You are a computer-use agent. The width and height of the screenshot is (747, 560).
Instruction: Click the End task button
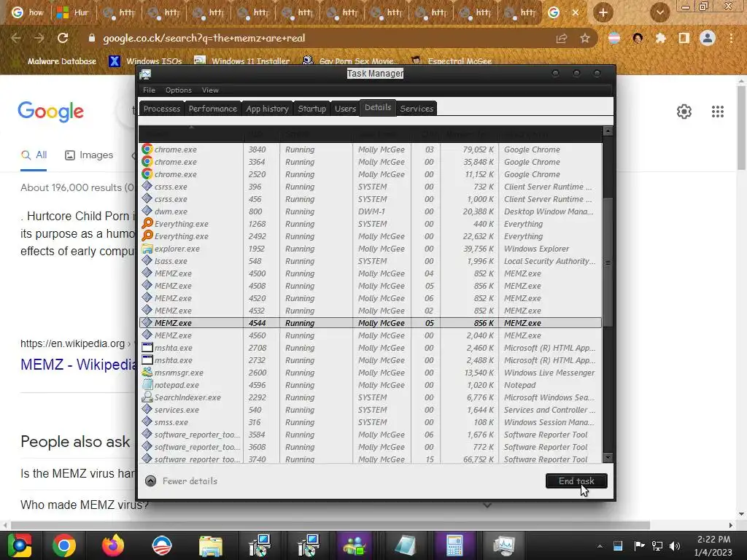click(x=576, y=481)
